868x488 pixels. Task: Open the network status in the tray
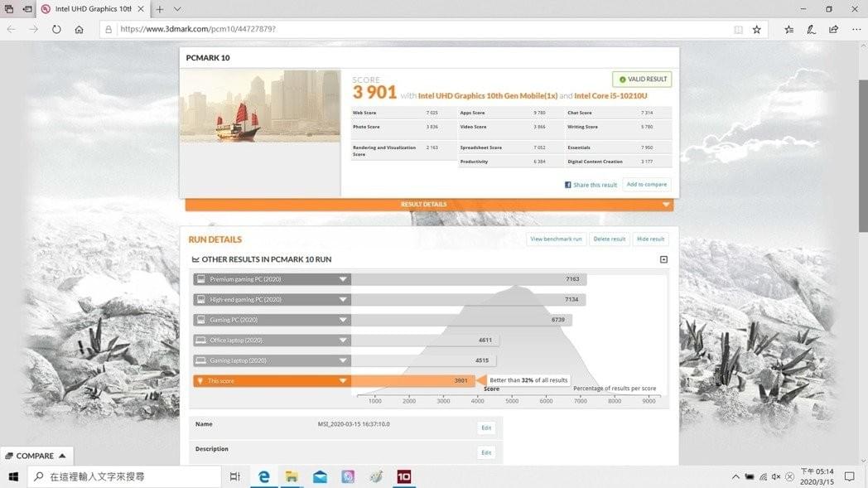(763, 477)
